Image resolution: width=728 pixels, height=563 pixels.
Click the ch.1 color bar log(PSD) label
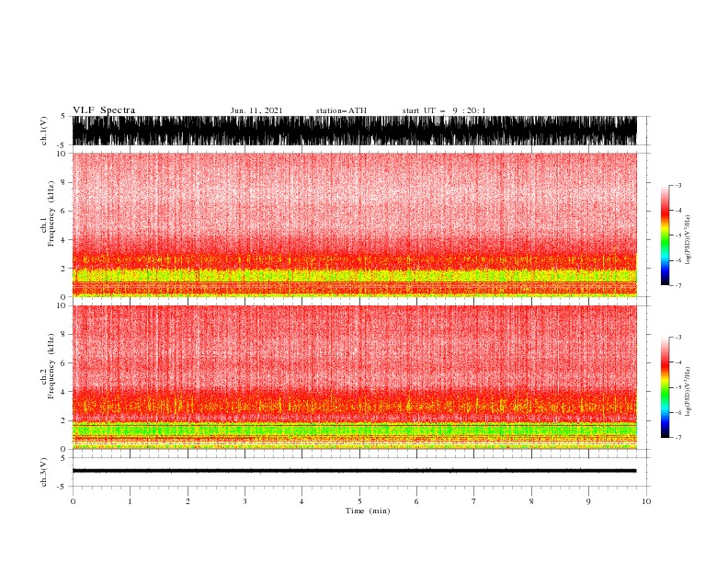coord(688,240)
